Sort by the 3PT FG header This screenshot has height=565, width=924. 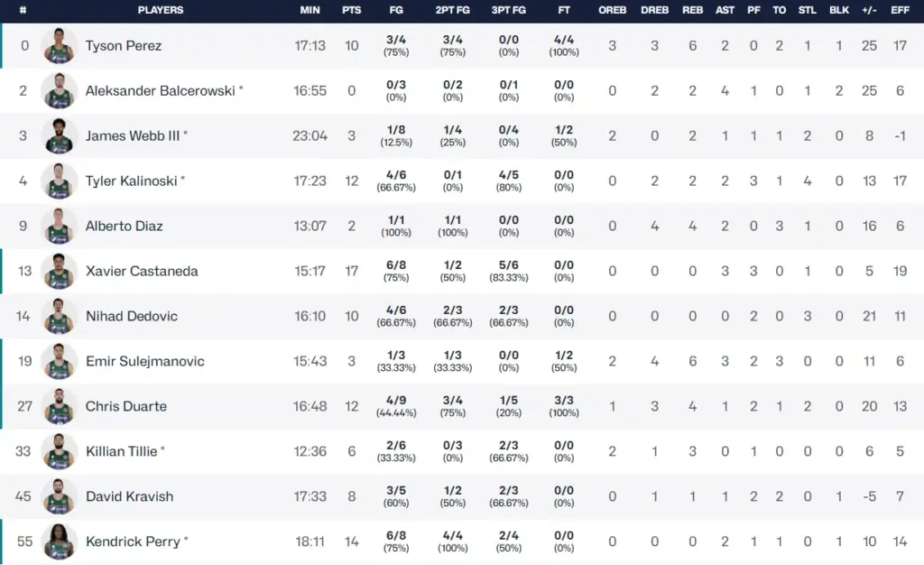508,10
